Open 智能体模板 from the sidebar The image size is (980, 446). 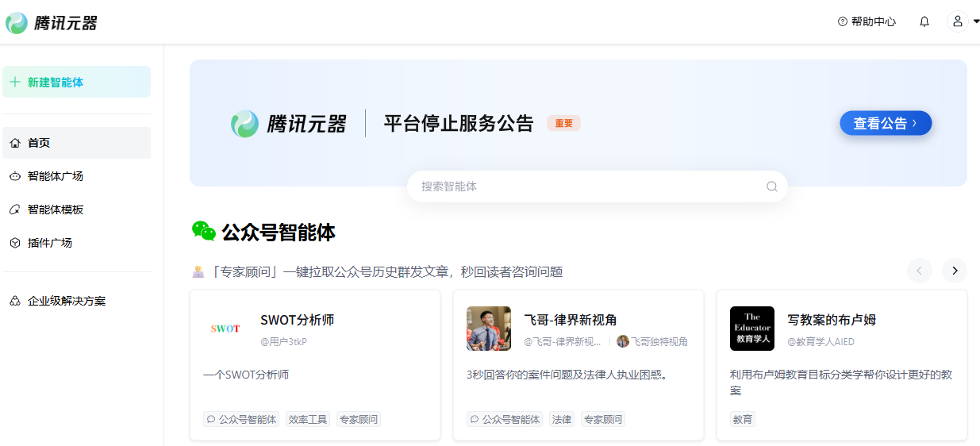pyautogui.click(x=76, y=210)
